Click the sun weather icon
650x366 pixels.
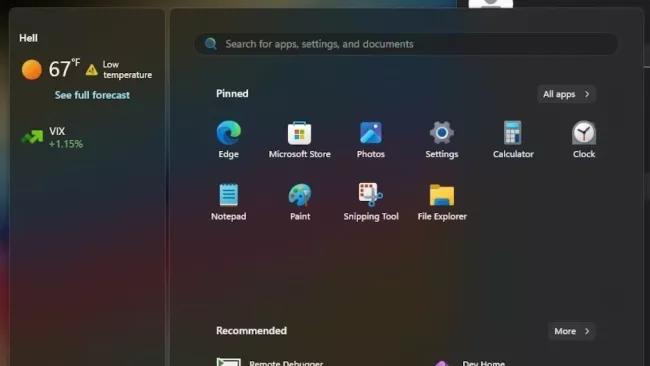click(32, 69)
